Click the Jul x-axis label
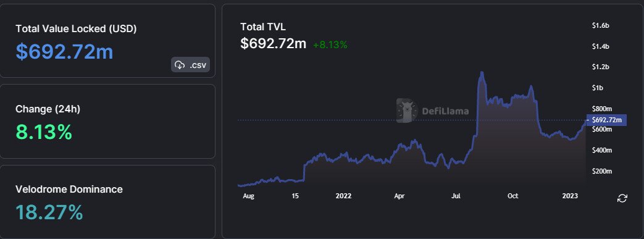644x239 pixels. point(456,196)
